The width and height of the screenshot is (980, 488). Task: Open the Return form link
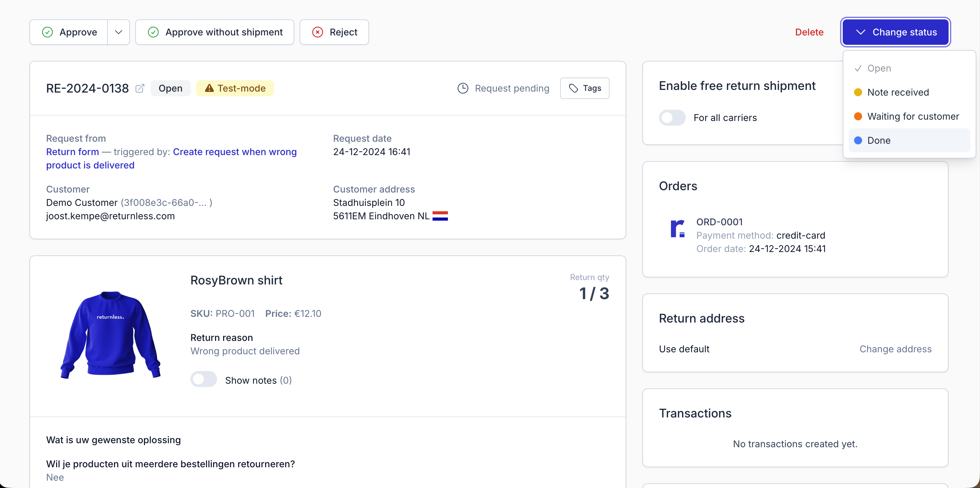pos(72,152)
